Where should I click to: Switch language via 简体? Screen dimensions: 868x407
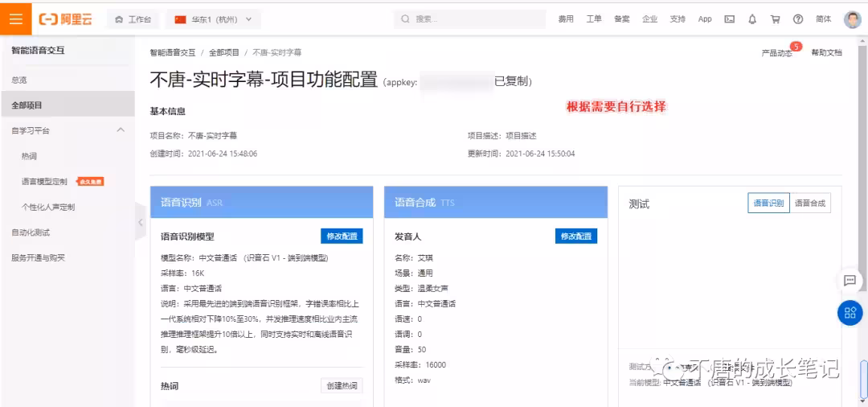point(823,19)
